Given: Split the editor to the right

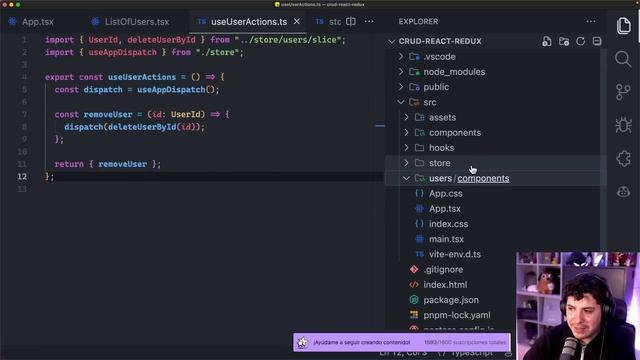Looking at the screenshot, I should point(351,22).
